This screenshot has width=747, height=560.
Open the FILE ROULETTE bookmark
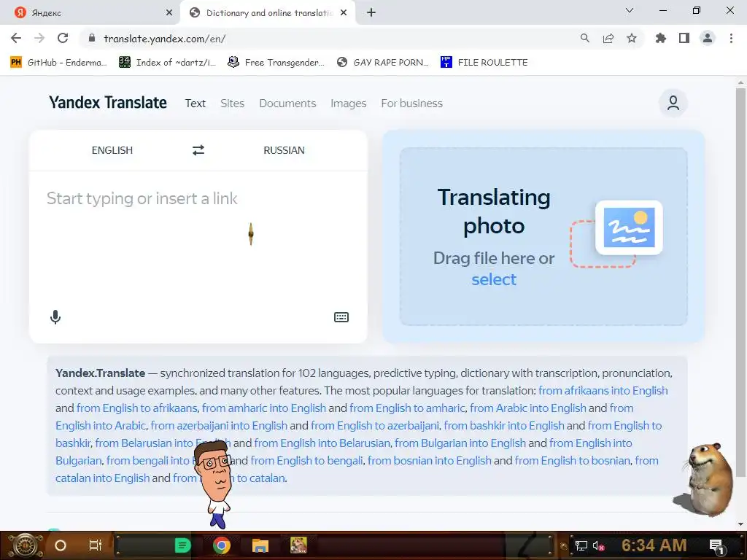(x=484, y=63)
